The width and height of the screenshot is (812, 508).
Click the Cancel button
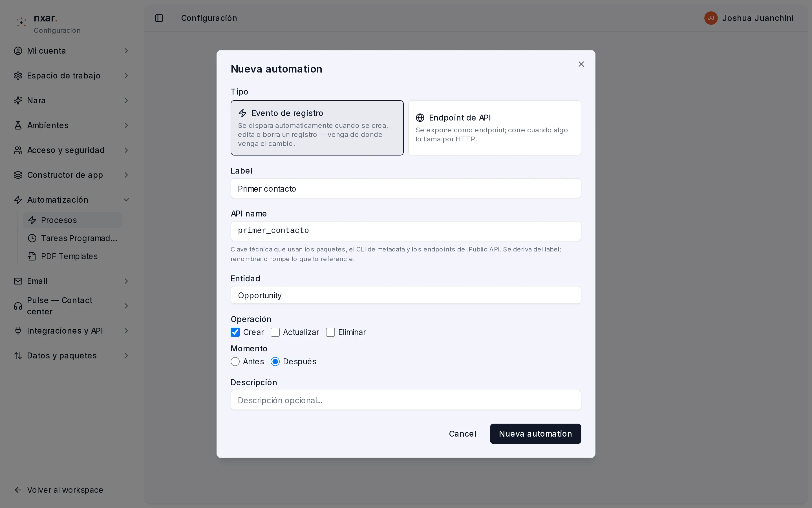pos(462,434)
